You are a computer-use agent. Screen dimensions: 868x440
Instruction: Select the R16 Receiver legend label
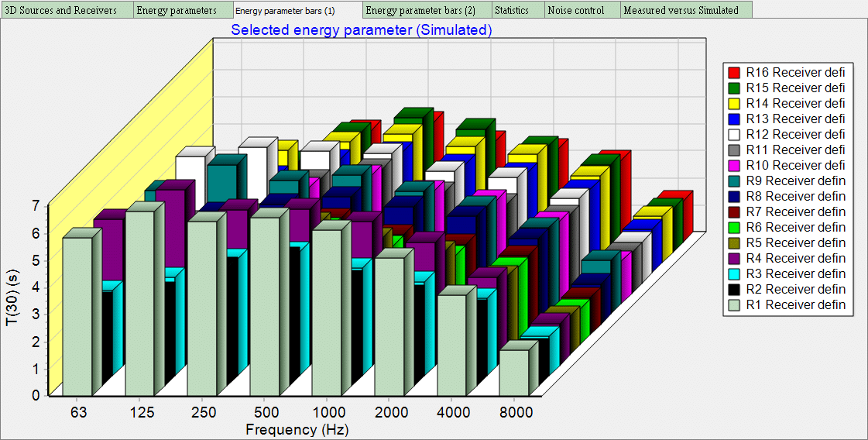click(795, 72)
